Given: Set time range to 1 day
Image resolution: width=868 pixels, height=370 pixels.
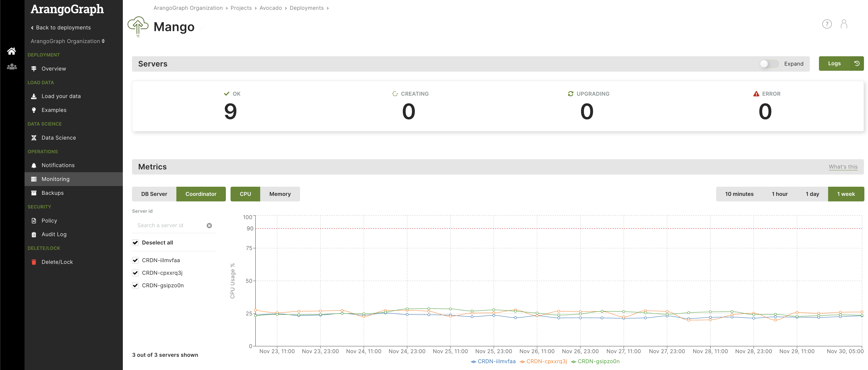Looking at the screenshot, I should (812, 194).
